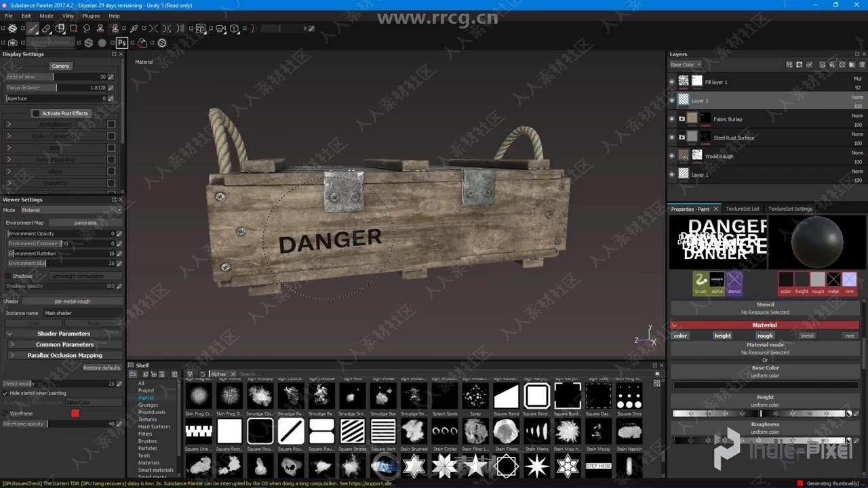Open the File menu
This screenshot has width=868, height=488.
9,16
